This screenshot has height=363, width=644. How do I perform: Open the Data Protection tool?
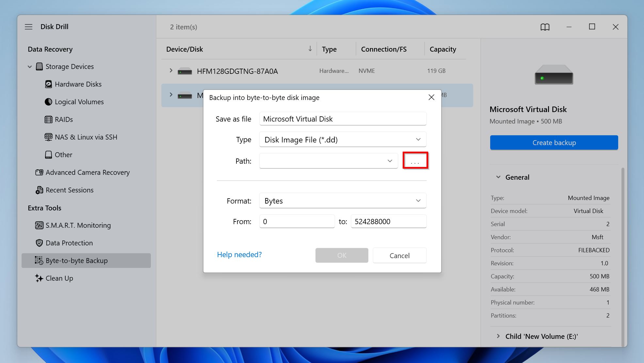point(69,243)
